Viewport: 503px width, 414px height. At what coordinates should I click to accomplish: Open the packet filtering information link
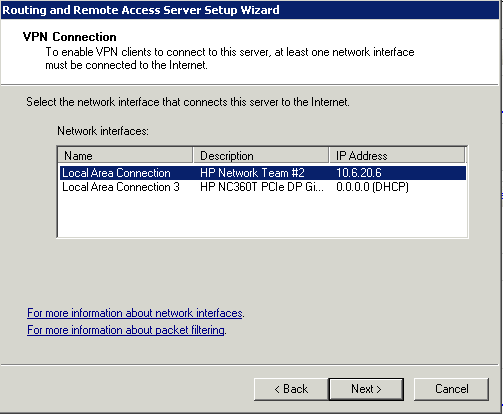[126, 330]
